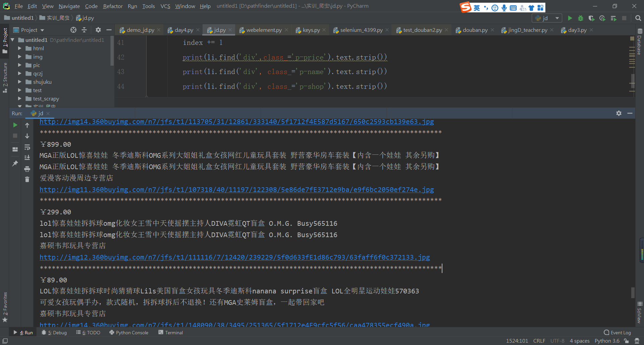Change CRLF line separator in the status bar
The height and width of the screenshot is (345, 644).
539,341
